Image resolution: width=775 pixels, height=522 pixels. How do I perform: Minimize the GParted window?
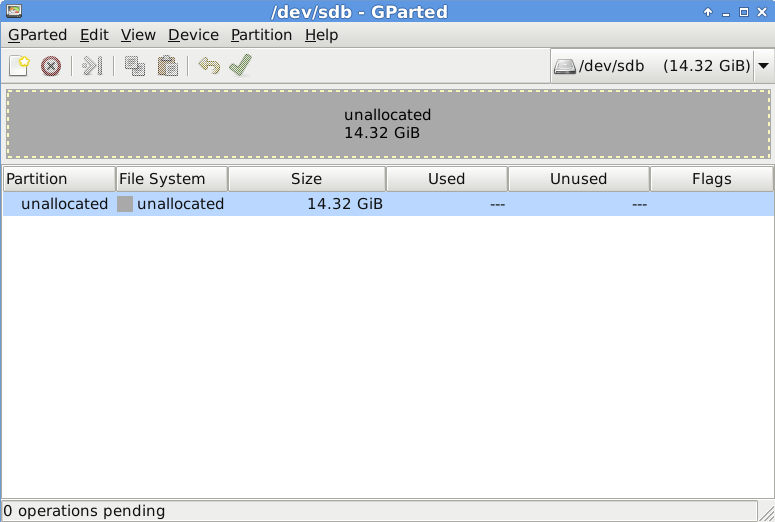(x=726, y=13)
